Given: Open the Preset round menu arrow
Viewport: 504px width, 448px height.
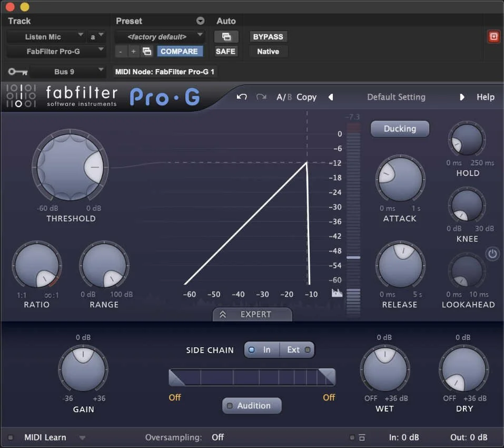Looking at the screenshot, I should [200, 21].
